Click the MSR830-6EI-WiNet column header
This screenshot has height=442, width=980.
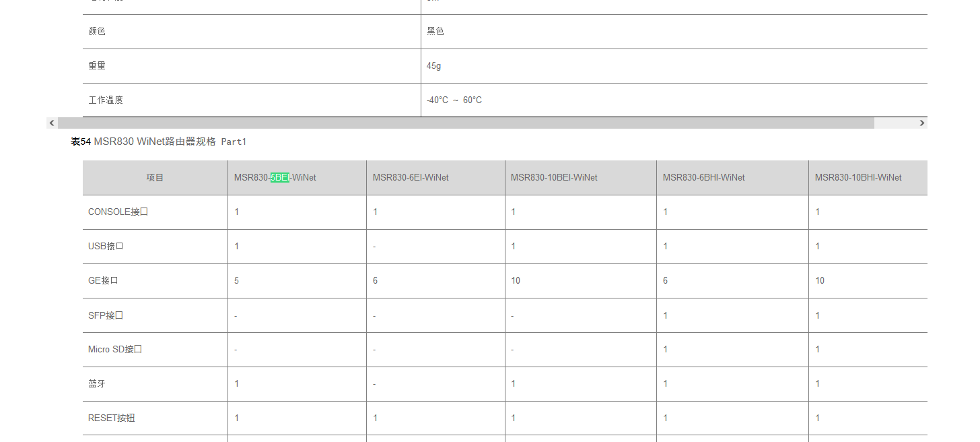tap(411, 178)
